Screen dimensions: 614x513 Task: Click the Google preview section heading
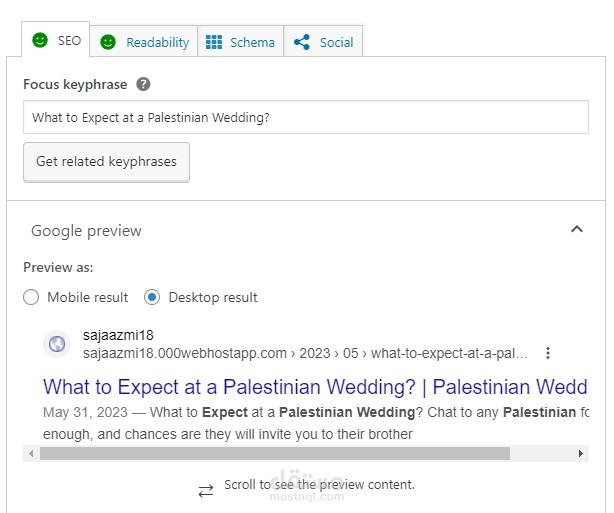(x=86, y=231)
